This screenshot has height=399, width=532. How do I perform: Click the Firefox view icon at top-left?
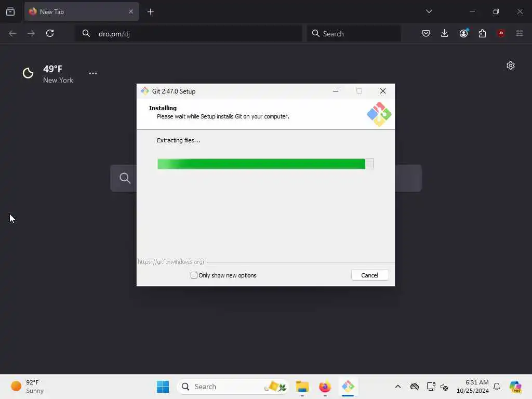(x=10, y=11)
